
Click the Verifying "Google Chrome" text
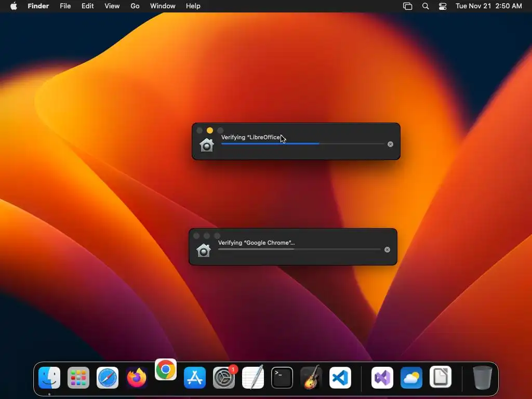coord(257,243)
